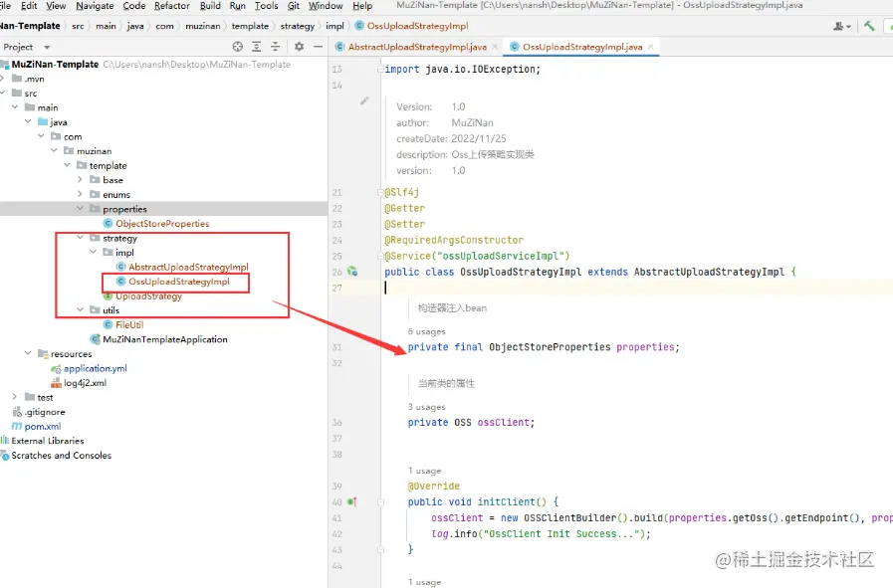Screen dimensions: 893x588
Task: Close the AbstractUploadStrategyImpl.java tab
Action: point(495,47)
